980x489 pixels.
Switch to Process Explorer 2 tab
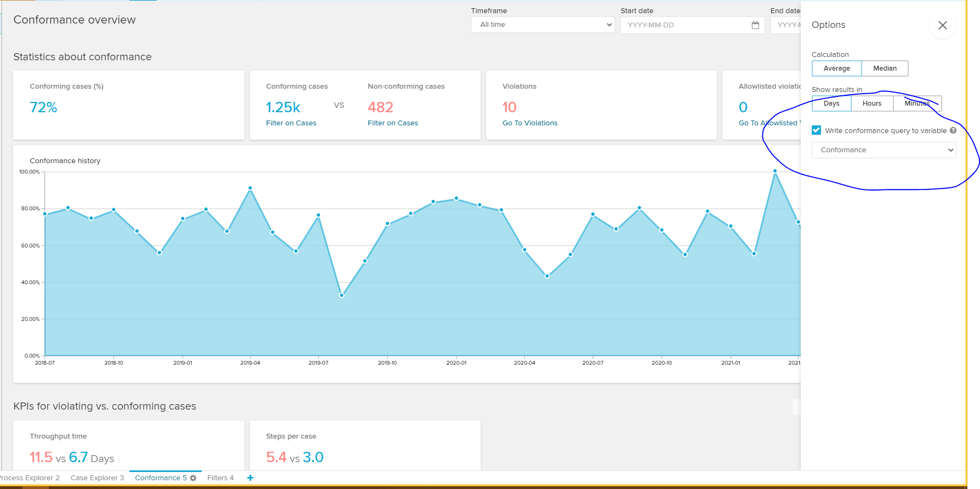[30, 478]
